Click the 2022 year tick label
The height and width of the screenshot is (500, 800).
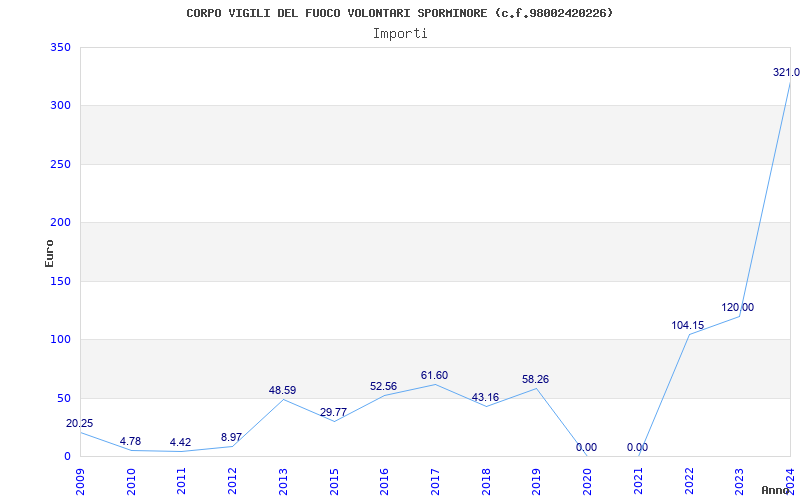689,482
